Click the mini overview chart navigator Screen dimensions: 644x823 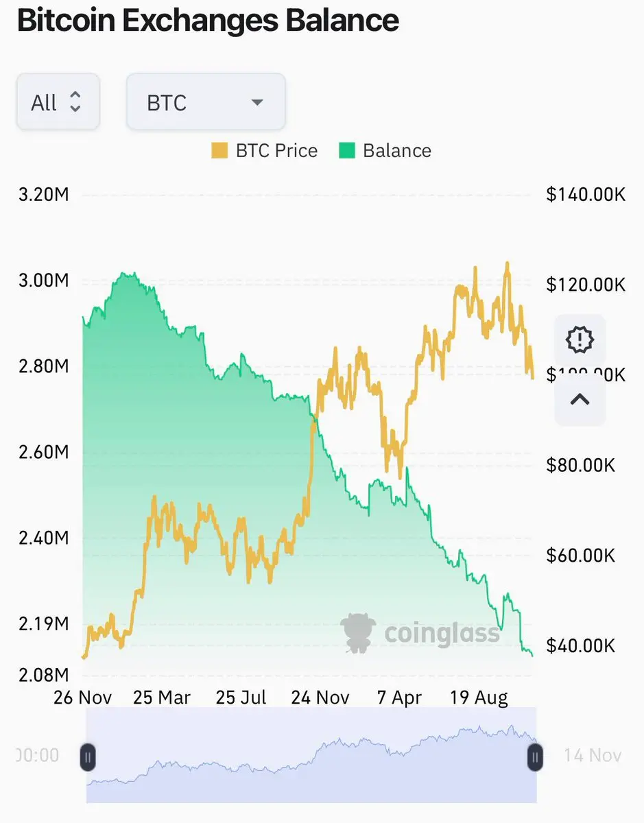[311, 754]
